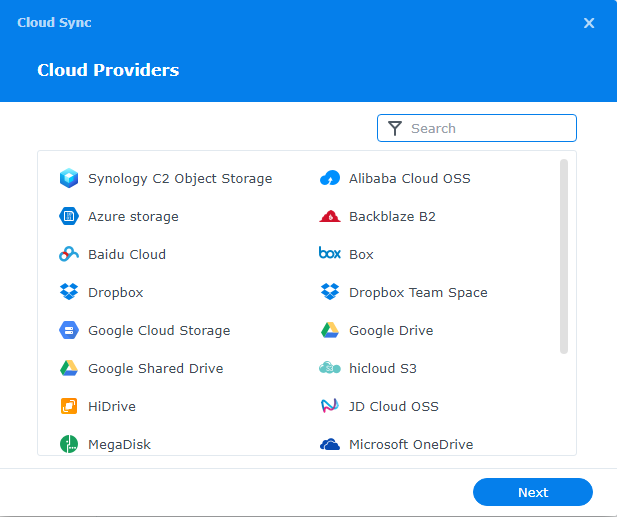Choose the Alibaba Cloud OSS icon

[330, 179]
